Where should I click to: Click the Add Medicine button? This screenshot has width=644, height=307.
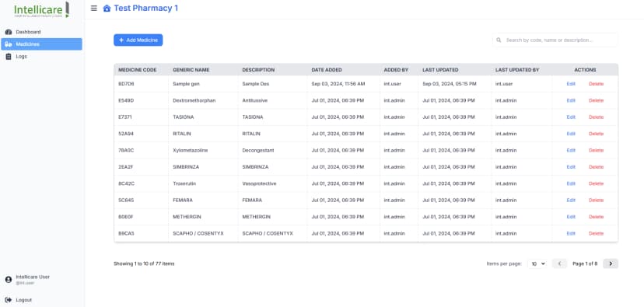tap(138, 40)
